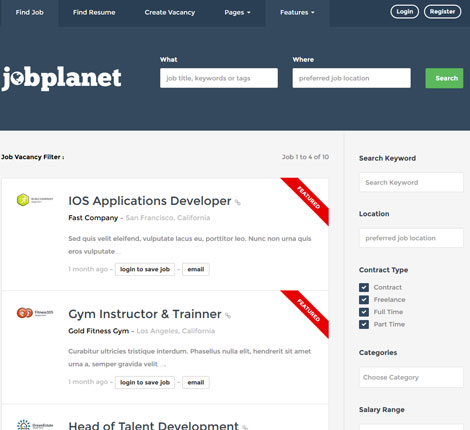
Task: Click the 'San Francisco, California' location text
Action: (168, 218)
